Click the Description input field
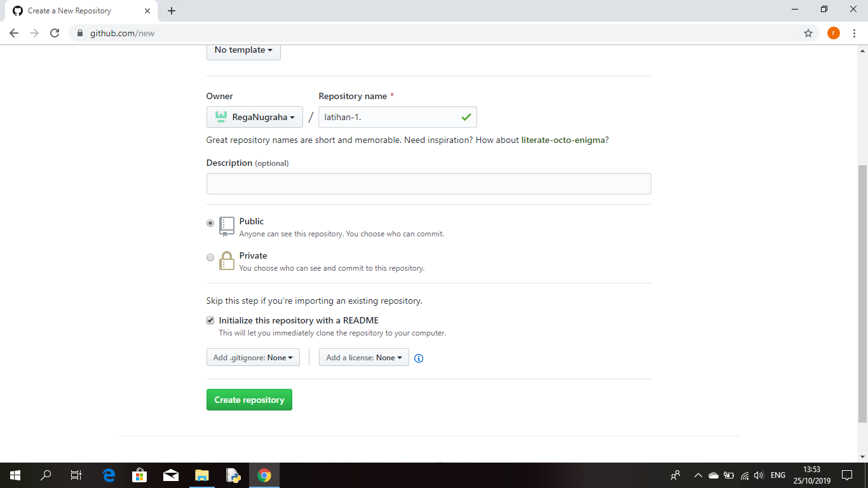 click(429, 184)
